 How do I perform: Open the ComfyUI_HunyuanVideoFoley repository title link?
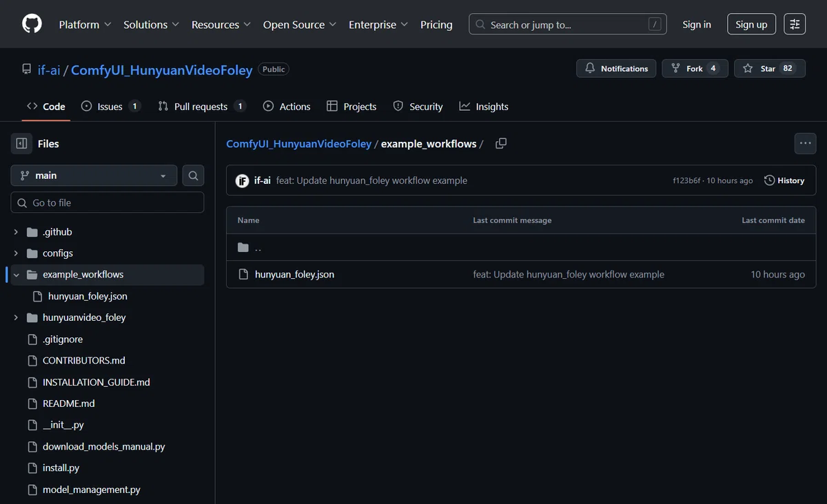click(161, 70)
